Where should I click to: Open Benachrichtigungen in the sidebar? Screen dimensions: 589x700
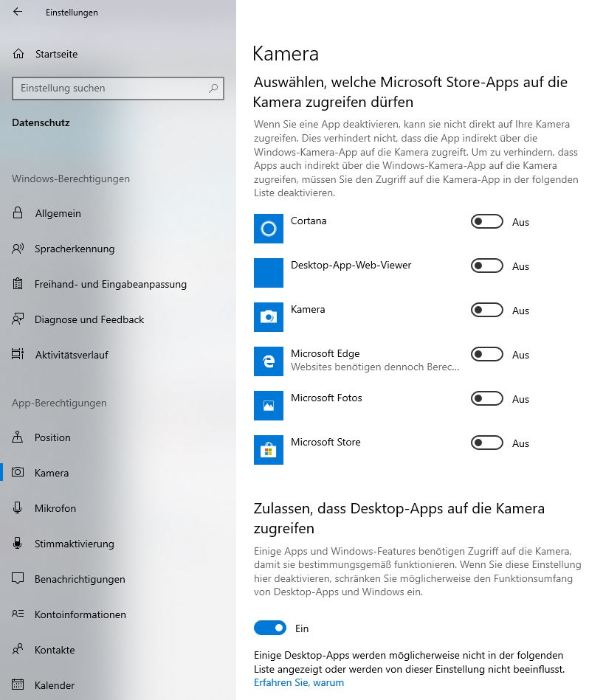coord(80,579)
